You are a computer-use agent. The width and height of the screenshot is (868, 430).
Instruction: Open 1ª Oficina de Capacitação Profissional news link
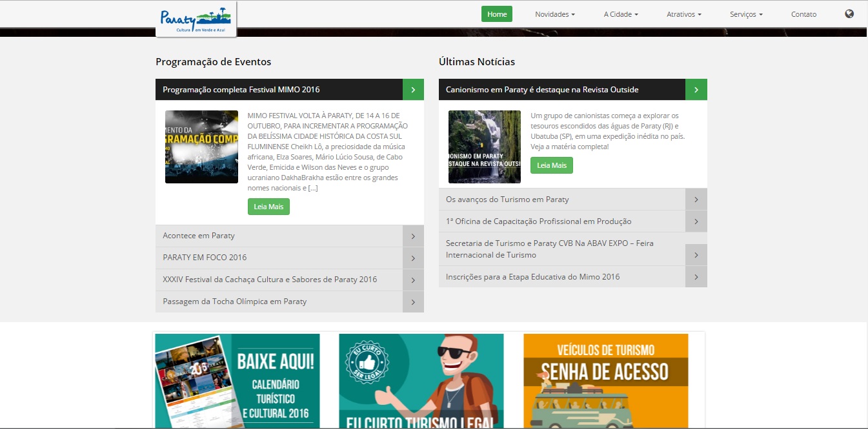538,221
